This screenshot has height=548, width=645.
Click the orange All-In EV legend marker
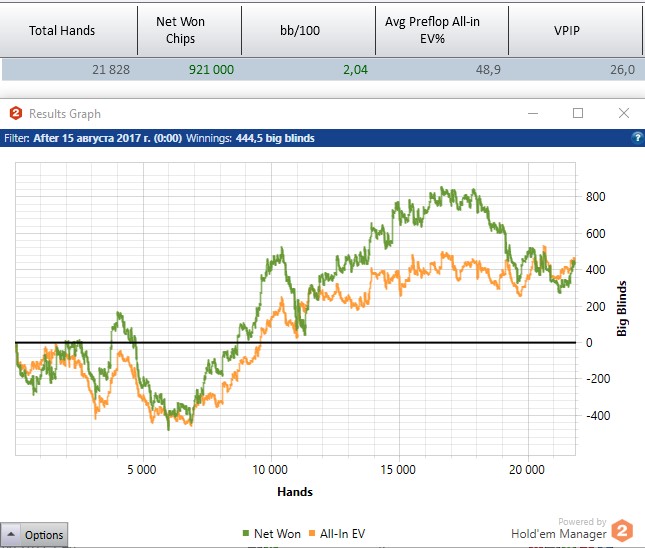312,534
